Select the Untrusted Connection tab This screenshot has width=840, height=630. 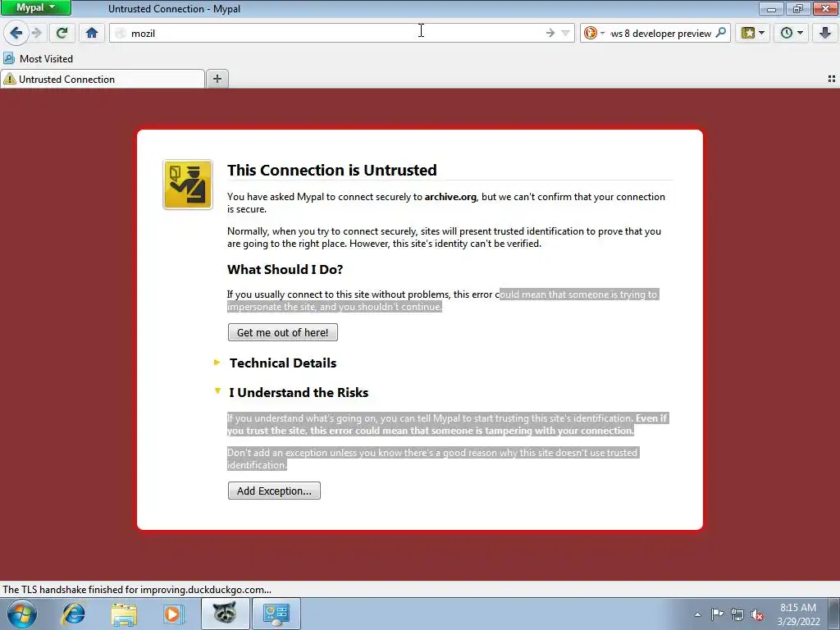tap(103, 80)
